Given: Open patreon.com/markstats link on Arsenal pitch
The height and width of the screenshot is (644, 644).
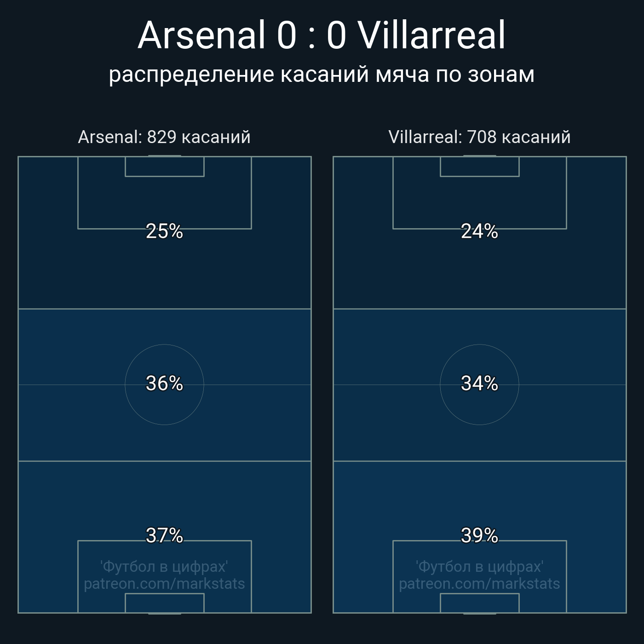Looking at the screenshot, I should 164,584.
